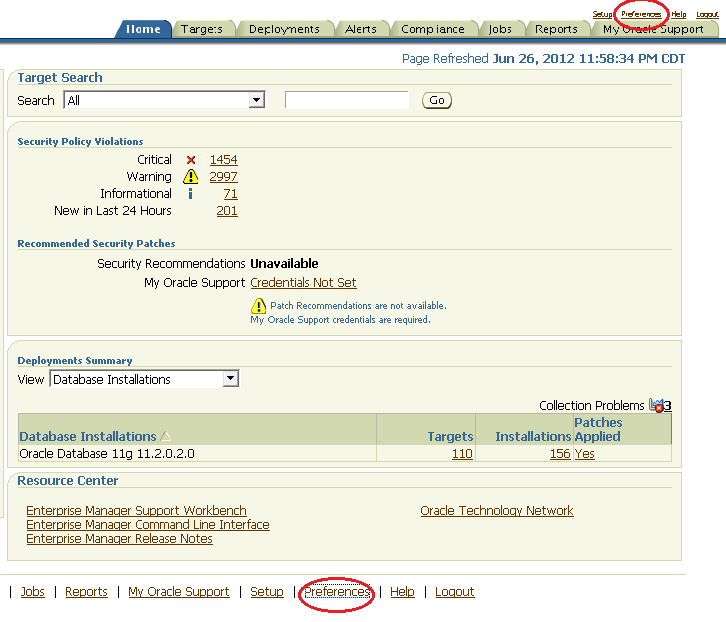Click the Oracle Database 11g 11.2.0.2.0 row text
The height and width of the screenshot is (622, 726).
107,454
